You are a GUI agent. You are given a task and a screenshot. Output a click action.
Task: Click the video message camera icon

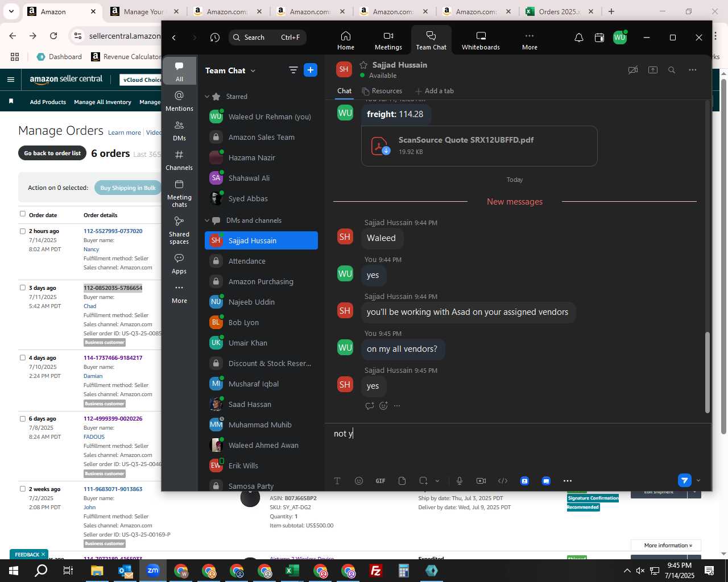(481, 481)
